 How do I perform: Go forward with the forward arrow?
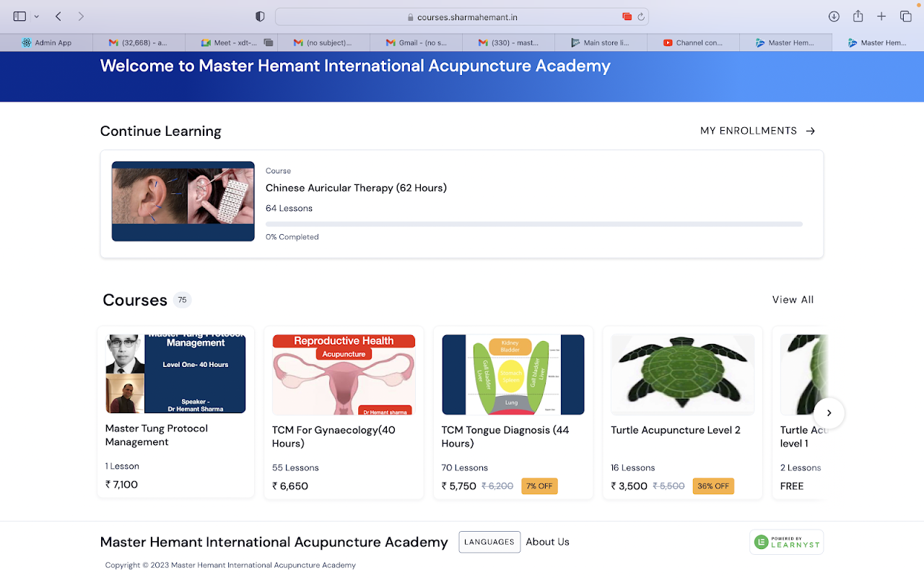(x=81, y=16)
